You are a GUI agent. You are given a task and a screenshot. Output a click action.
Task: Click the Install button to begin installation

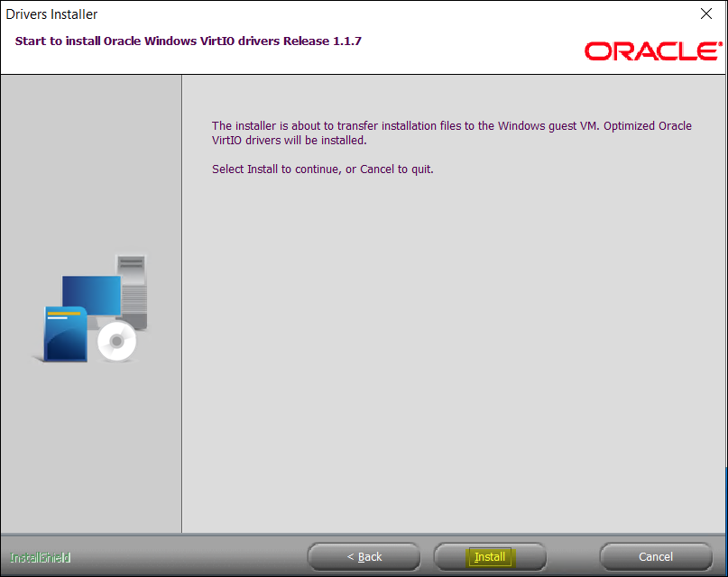tap(490, 556)
